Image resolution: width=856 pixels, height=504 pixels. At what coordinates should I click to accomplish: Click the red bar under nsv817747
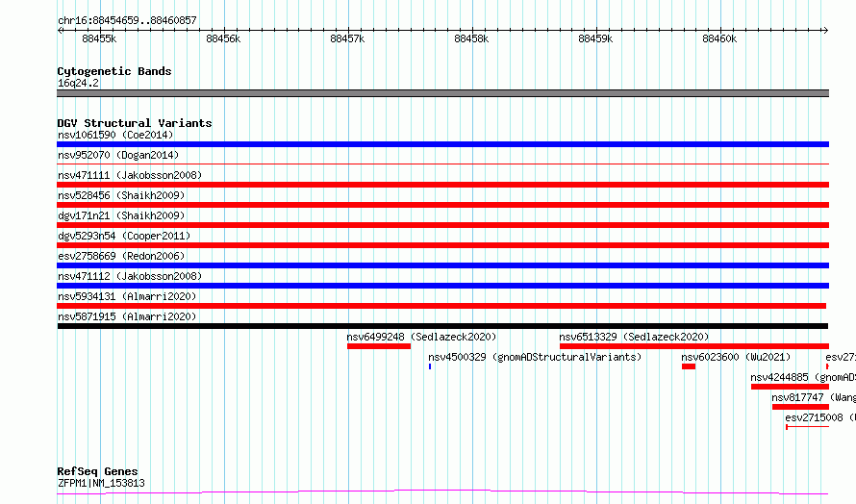(x=801, y=407)
